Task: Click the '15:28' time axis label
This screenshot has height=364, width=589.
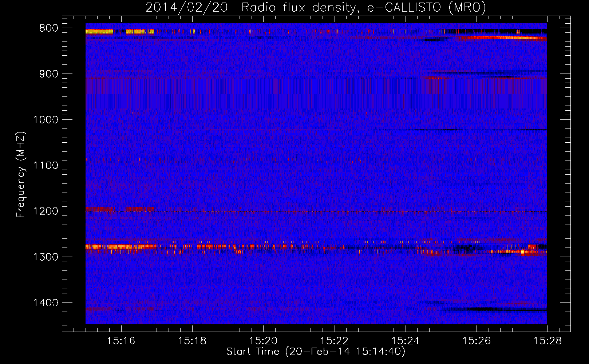Action: [548, 341]
